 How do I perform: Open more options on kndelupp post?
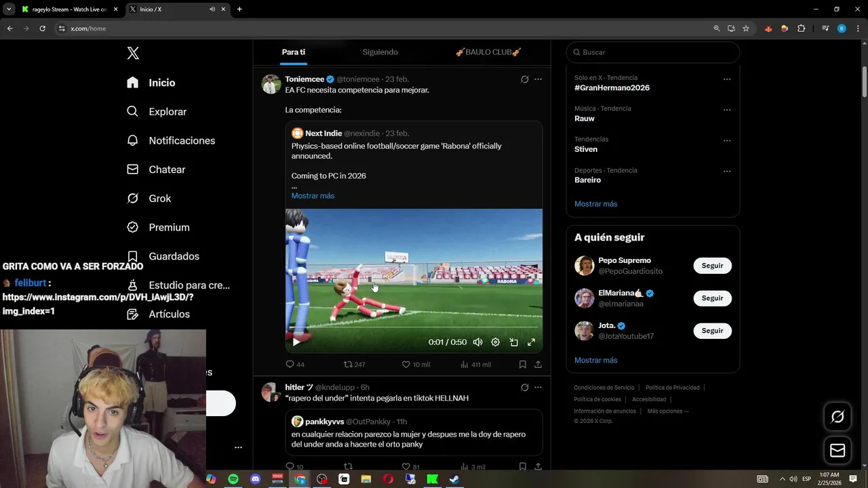click(x=538, y=388)
